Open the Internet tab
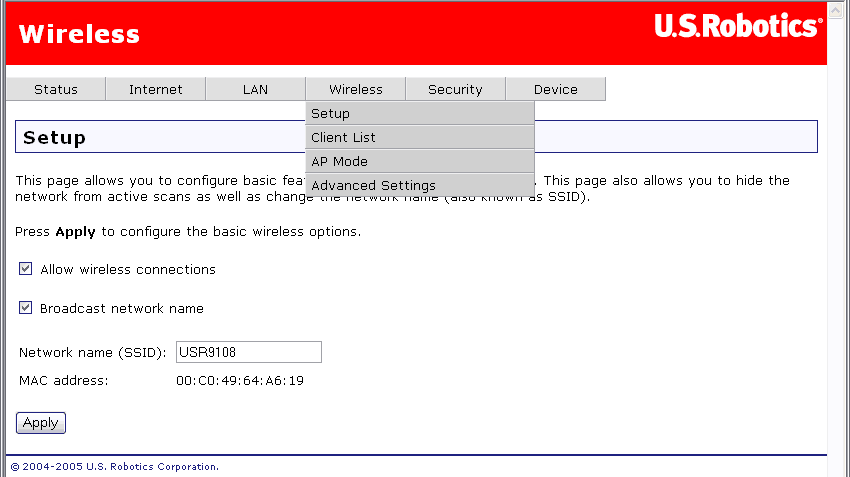850x477 pixels. 156,89
